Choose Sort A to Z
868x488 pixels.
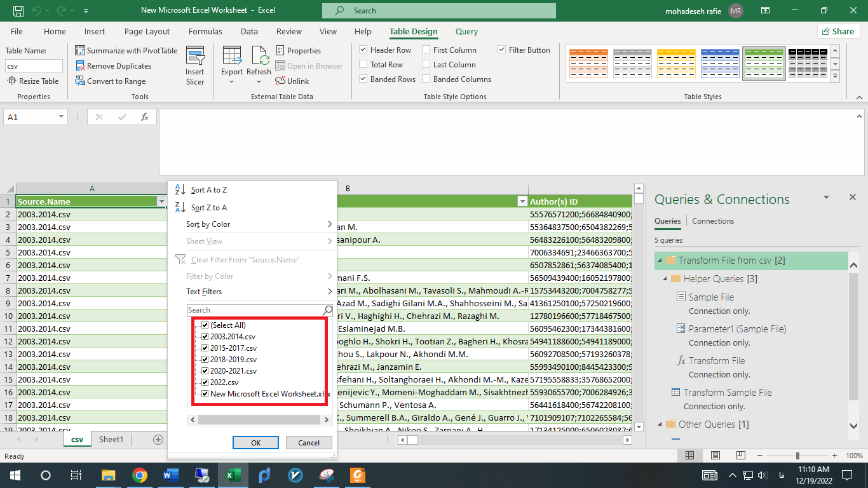pyautogui.click(x=208, y=190)
